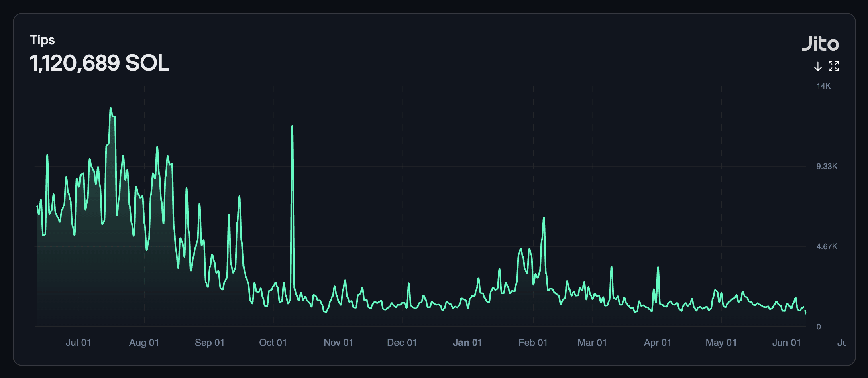The image size is (868, 378).
Task: Click the 'Aug 01' axis label
Action: tap(144, 343)
